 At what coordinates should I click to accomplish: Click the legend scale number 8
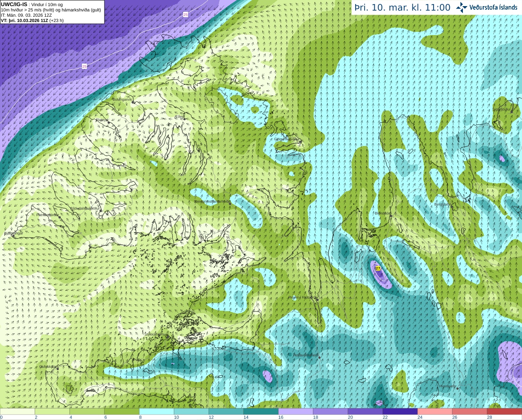pyautogui.click(x=141, y=417)
